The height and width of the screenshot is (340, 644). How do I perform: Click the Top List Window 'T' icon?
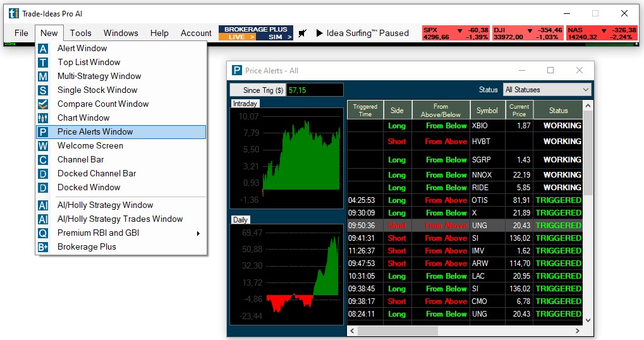43,63
